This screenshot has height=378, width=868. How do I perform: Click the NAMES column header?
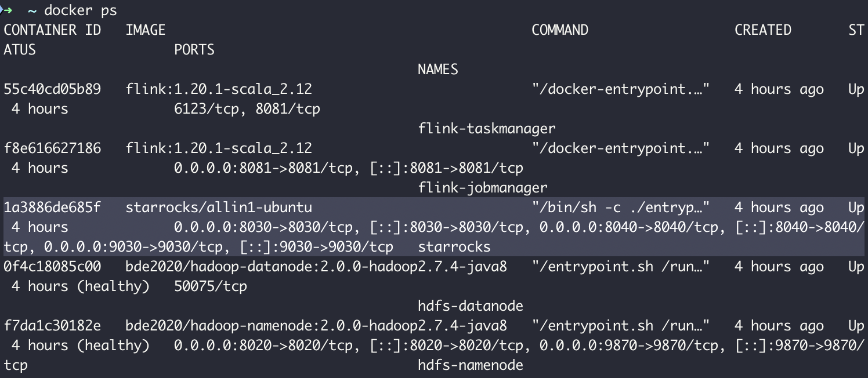point(438,69)
